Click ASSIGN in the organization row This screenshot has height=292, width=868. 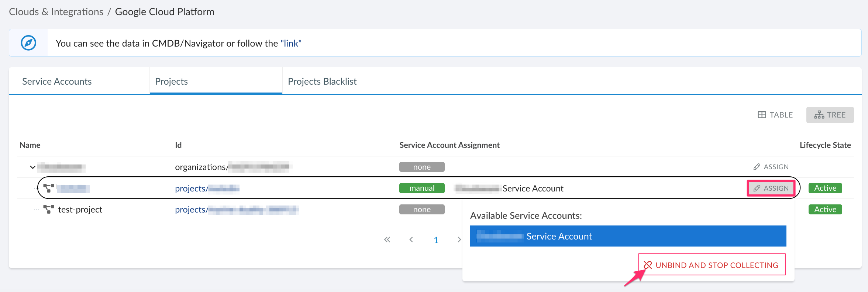pos(771,167)
